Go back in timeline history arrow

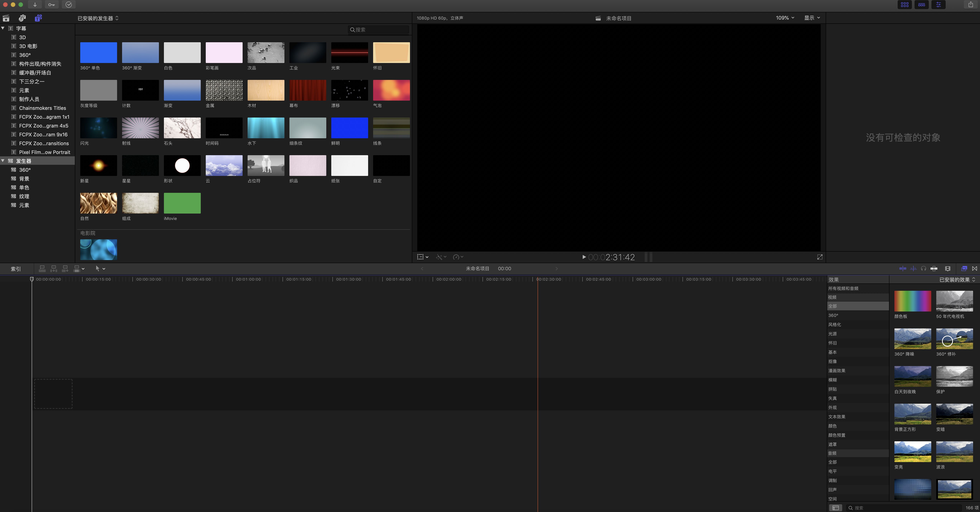(422, 269)
